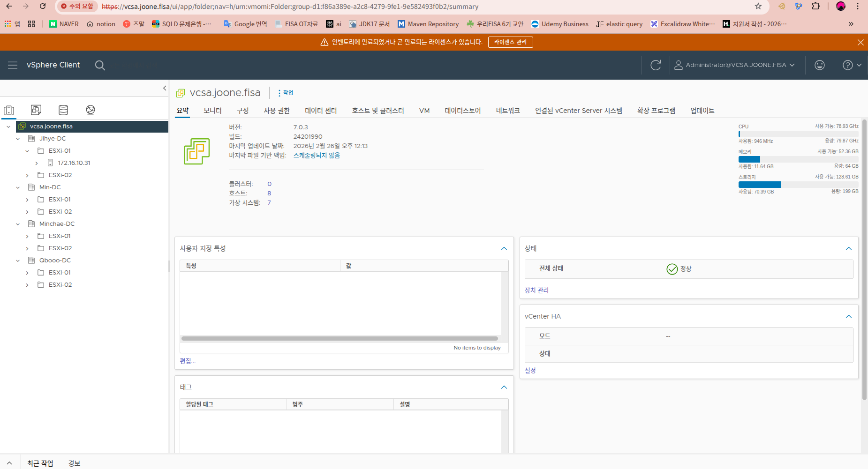Switch to Networking inventory view

pos(91,110)
